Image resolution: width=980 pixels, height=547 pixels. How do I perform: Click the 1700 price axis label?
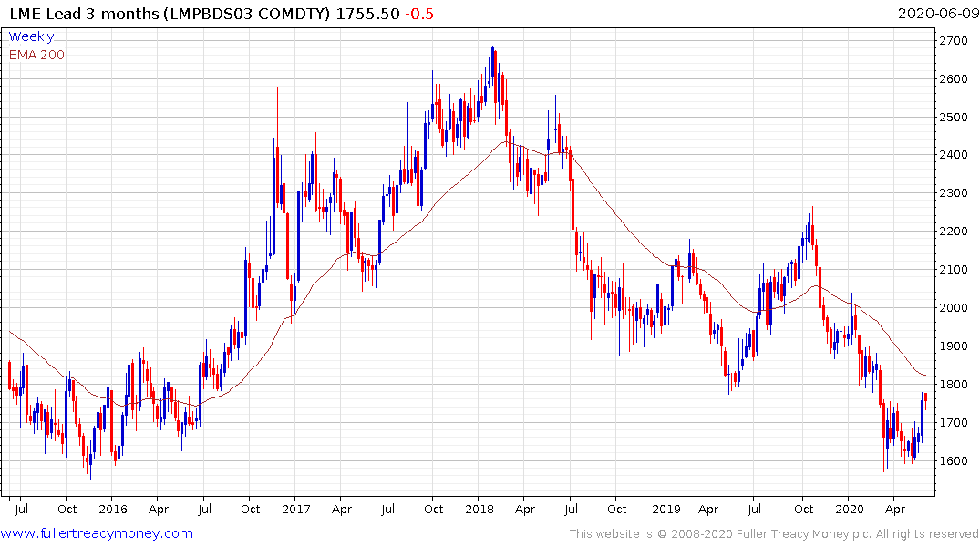pyautogui.click(x=954, y=423)
